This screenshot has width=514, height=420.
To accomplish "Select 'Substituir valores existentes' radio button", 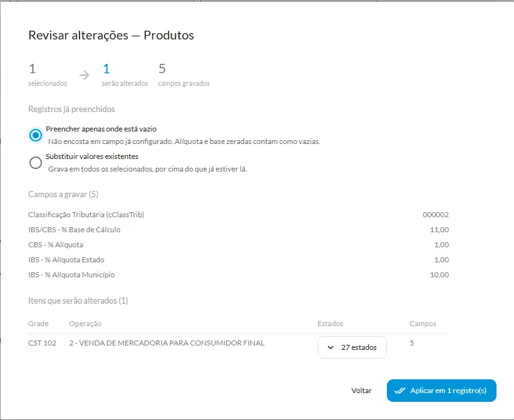I will coord(36,163).
